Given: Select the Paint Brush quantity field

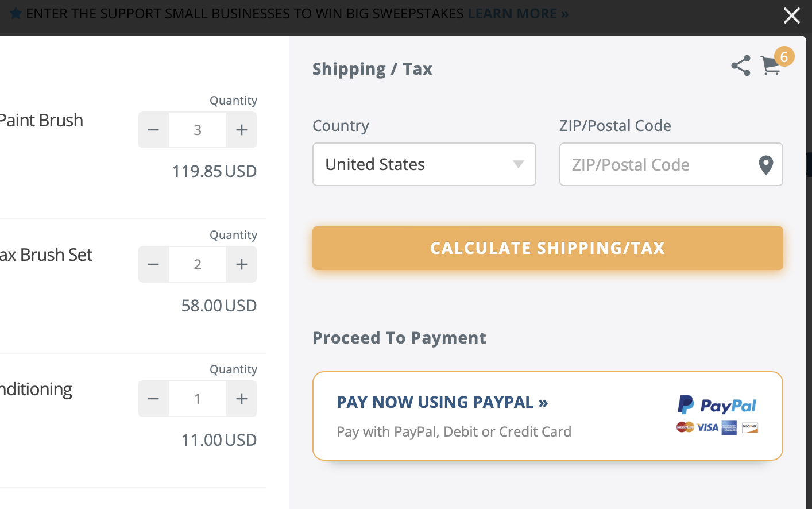Looking at the screenshot, I should pos(198,130).
